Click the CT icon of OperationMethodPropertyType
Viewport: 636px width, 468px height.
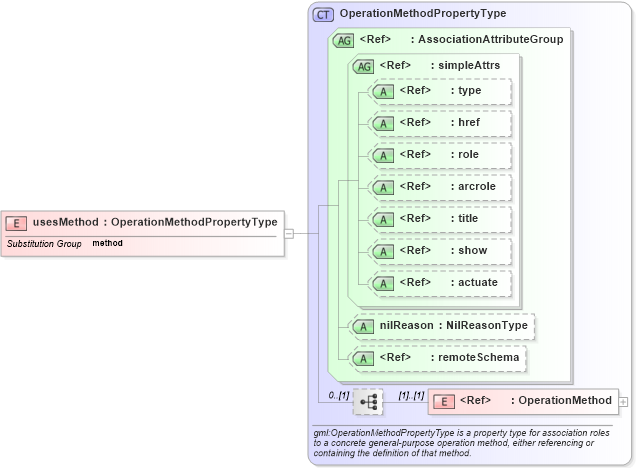[x=323, y=15]
